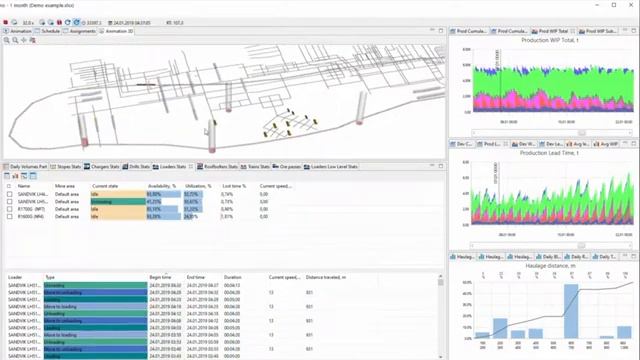Check the R1600G (MN4) loader checkbox
The width and height of the screenshot is (640, 360).
click(9, 216)
